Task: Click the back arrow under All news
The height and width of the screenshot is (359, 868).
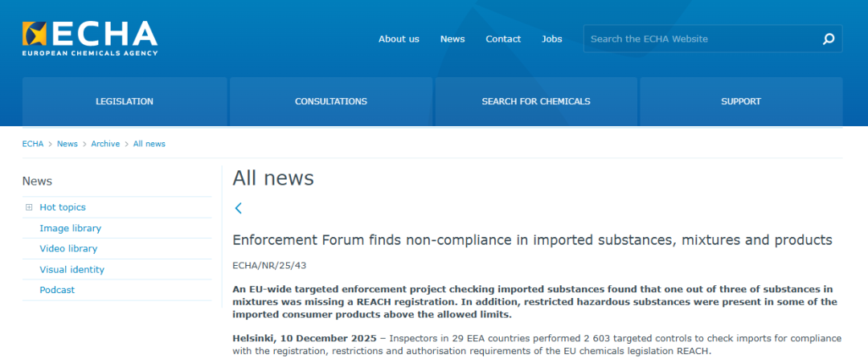Action: 238,208
